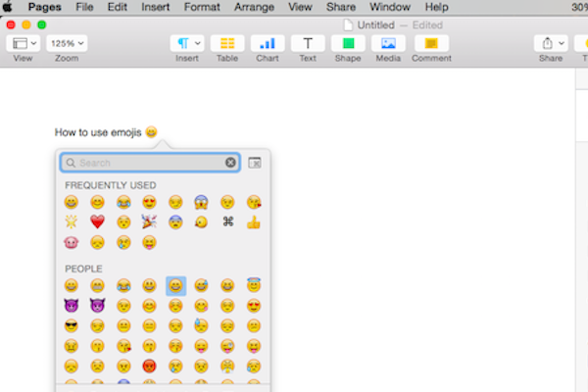This screenshot has height=392, width=588.
Task: Pick the baby chick emoji
Action: pyautogui.click(x=201, y=222)
